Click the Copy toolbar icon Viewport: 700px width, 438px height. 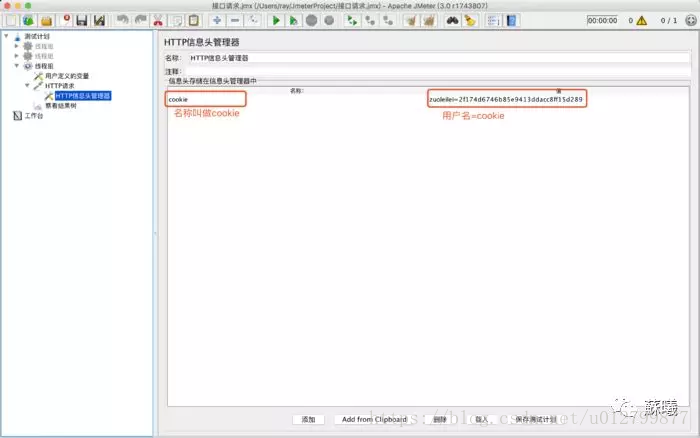click(176, 21)
